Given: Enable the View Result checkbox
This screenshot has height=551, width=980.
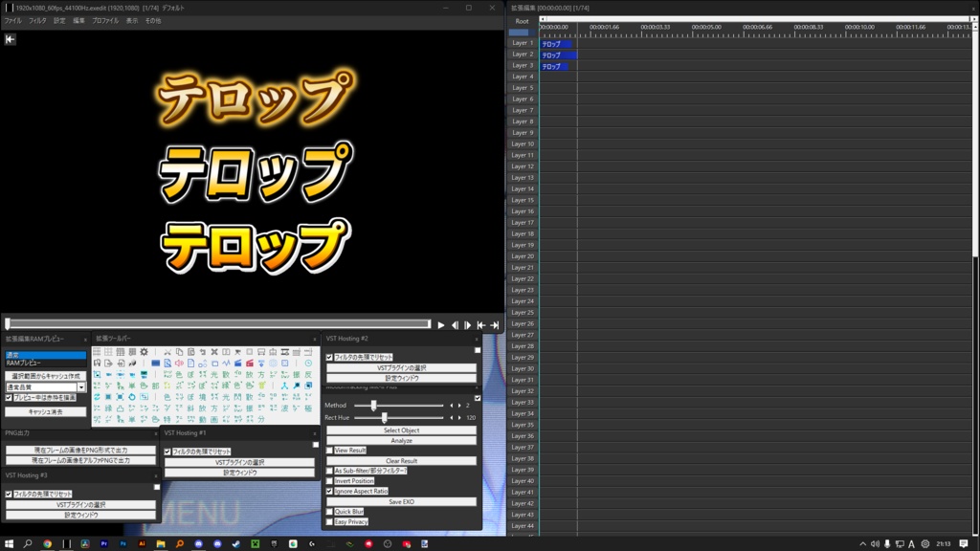Looking at the screenshot, I should 329,451.
